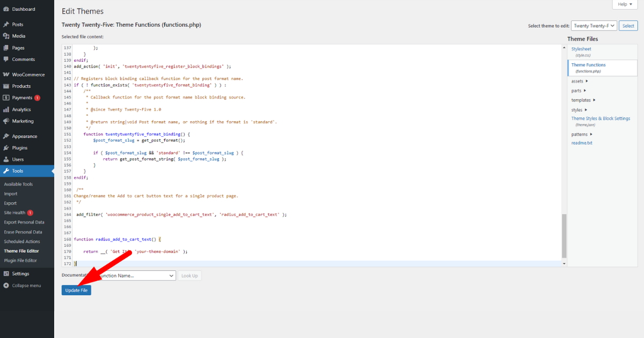Expand the templates folder
Viewport: 644px width, 338px height.
tap(583, 100)
